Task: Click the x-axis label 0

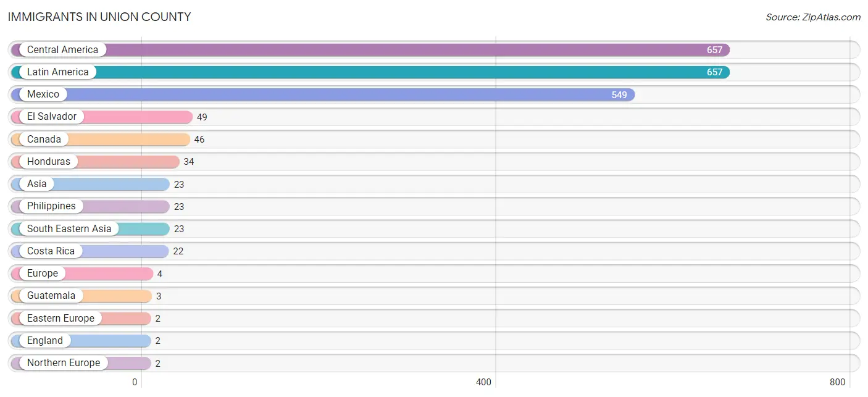Action: [x=135, y=382]
